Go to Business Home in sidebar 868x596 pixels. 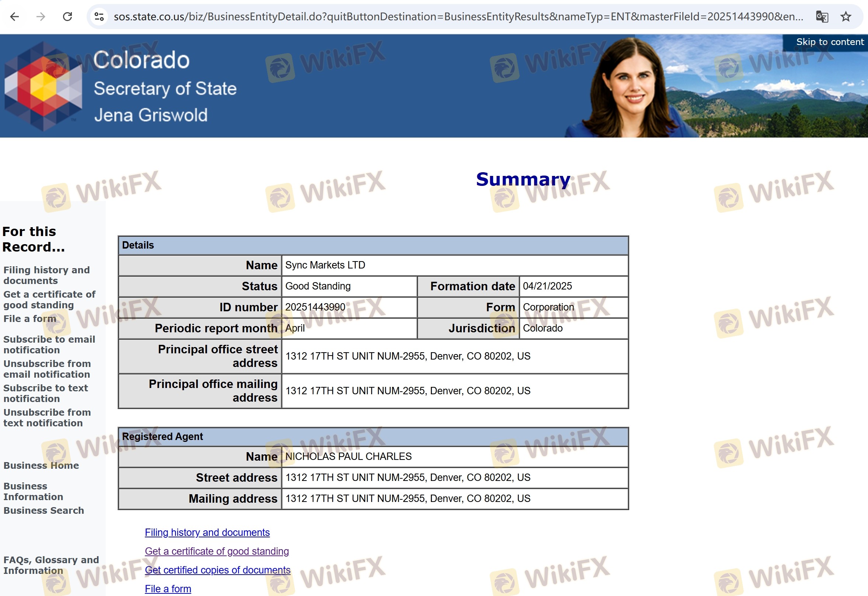tap(41, 465)
